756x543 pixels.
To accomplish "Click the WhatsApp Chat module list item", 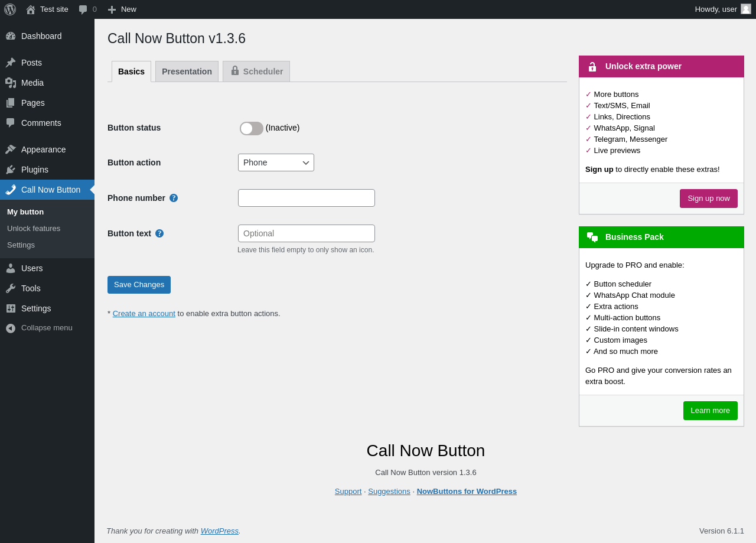I will pyautogui.click(x=630, y=295).
